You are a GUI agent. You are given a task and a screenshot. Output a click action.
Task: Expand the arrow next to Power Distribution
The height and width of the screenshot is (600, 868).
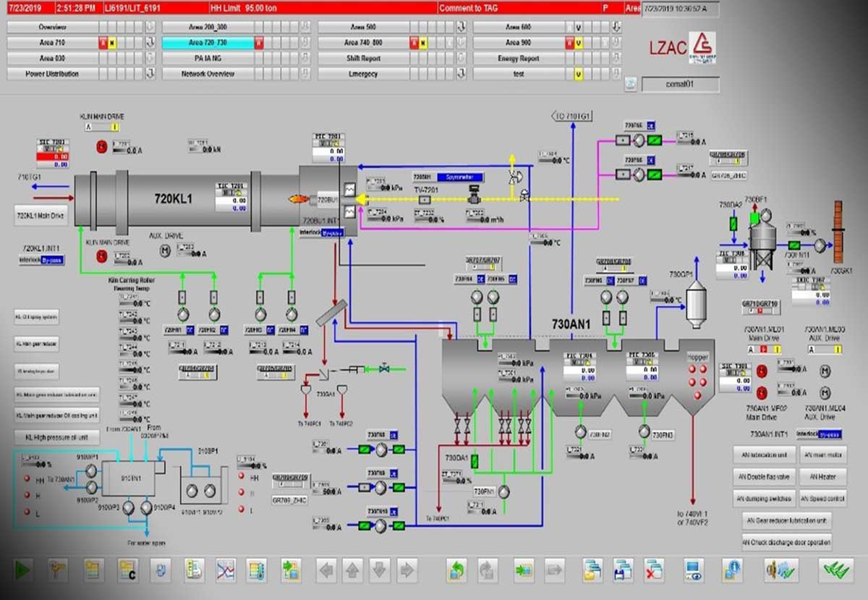[x=150, y=74]
